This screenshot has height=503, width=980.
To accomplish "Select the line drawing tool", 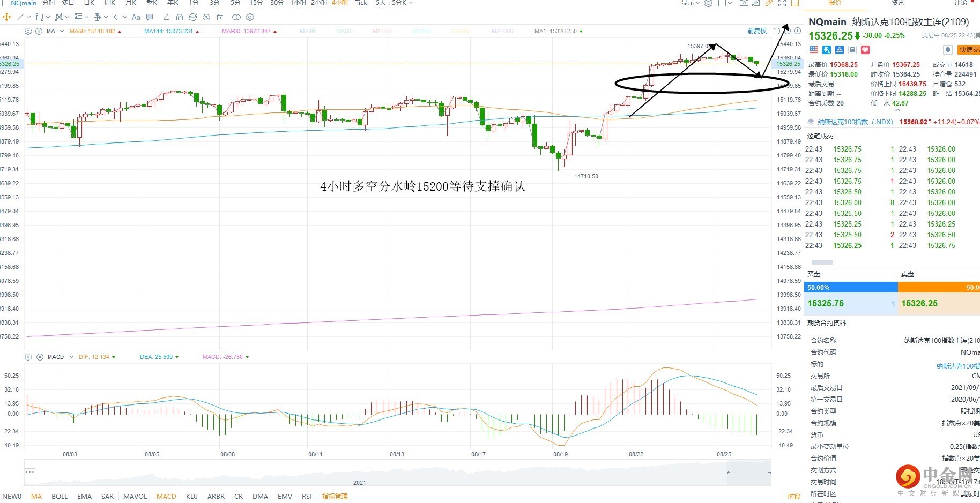I will [x=20, y=17].
